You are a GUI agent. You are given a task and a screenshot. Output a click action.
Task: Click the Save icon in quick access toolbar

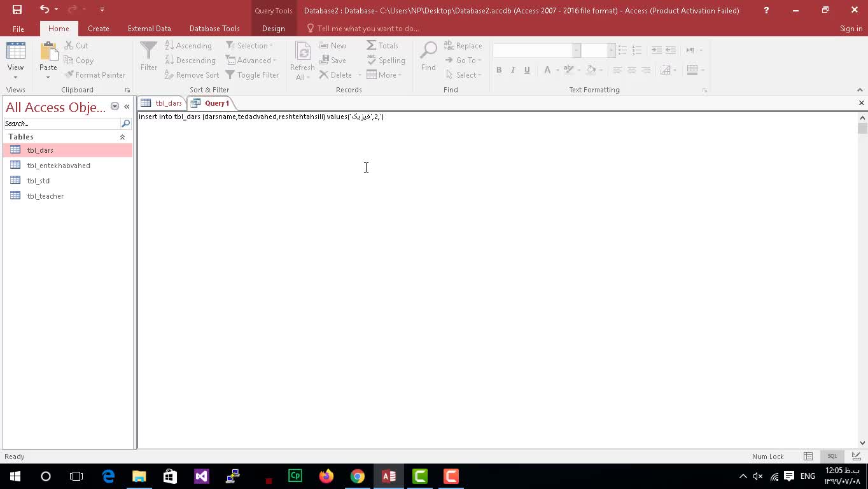tap(17, 10)
